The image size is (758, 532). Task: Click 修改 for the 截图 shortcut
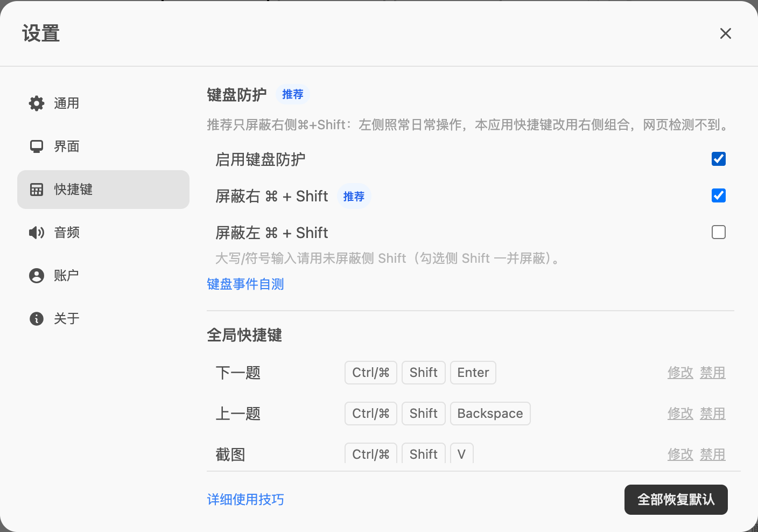tap(680, 454)
